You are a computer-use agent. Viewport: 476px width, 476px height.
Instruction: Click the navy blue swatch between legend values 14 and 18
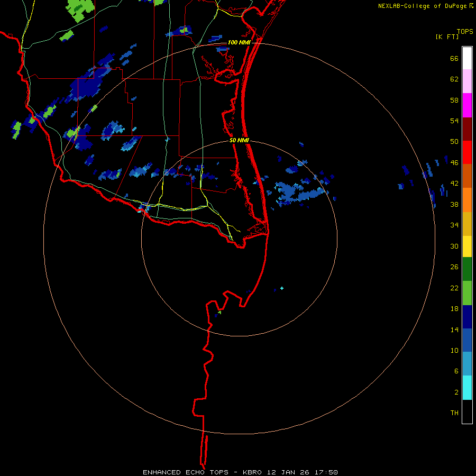pyautogui.click(x=467, y=317)
